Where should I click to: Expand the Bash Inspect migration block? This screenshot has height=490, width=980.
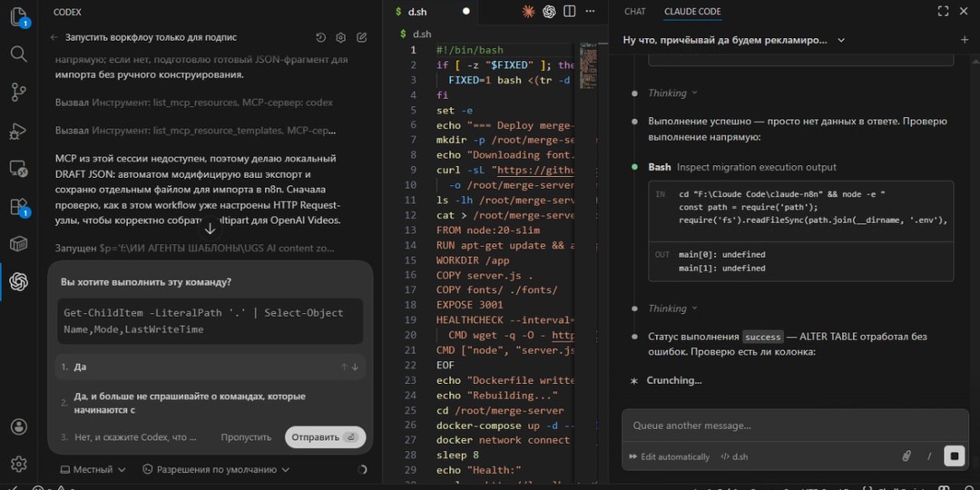pos(742,168)
